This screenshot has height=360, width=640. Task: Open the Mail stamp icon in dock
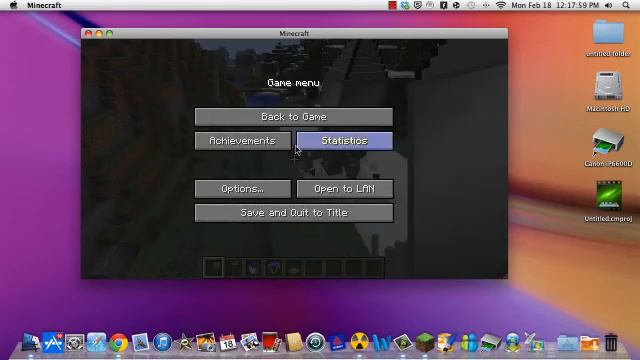(x=140, y=342)
